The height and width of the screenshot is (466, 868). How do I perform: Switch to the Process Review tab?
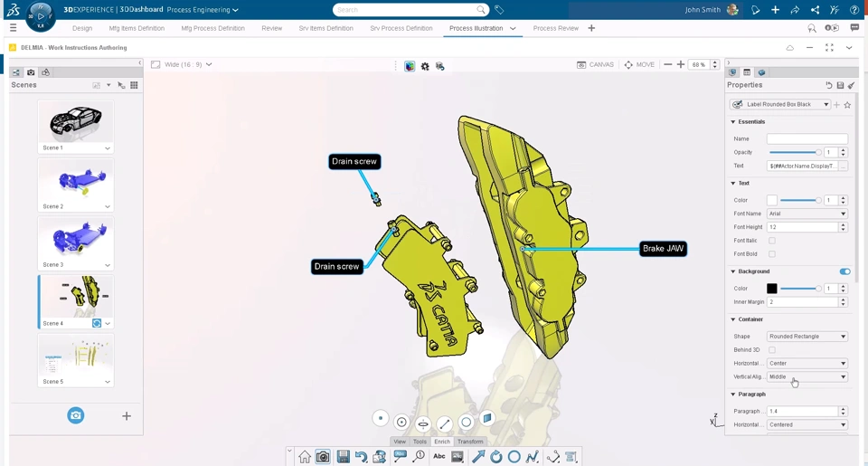pyautogui.click(x=556, y=28)
